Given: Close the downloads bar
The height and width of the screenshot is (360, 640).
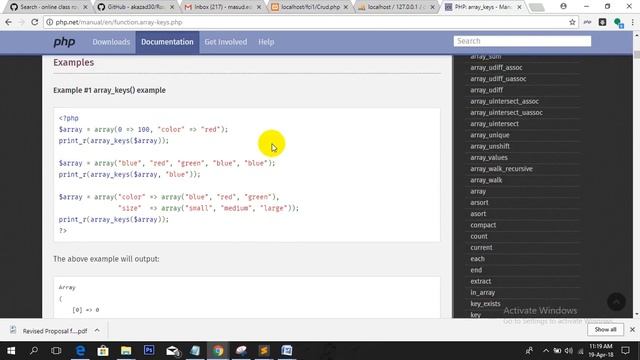Looking at the screenshot, I should tap(632, 329).
